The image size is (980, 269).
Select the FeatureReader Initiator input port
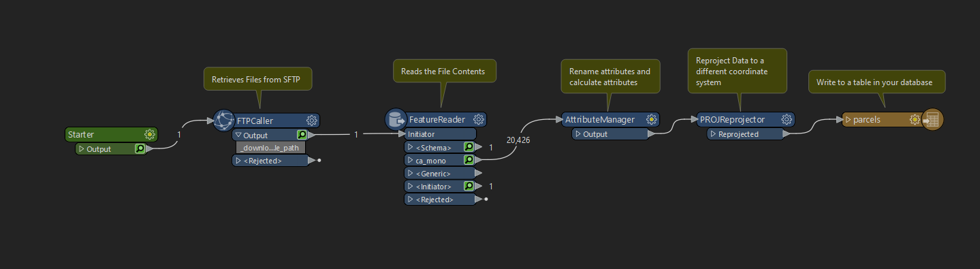[441, 134]
